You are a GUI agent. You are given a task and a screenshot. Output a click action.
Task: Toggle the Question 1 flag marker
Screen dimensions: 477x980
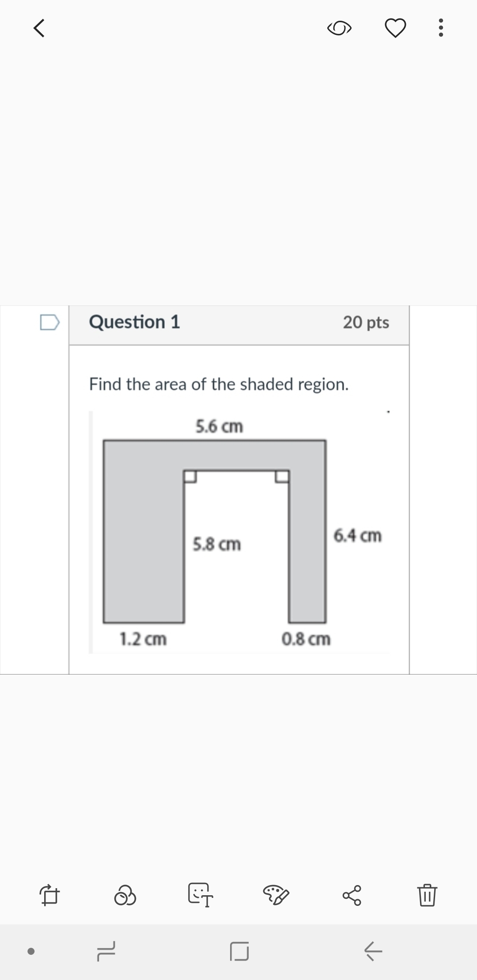(x=49, y=322)
